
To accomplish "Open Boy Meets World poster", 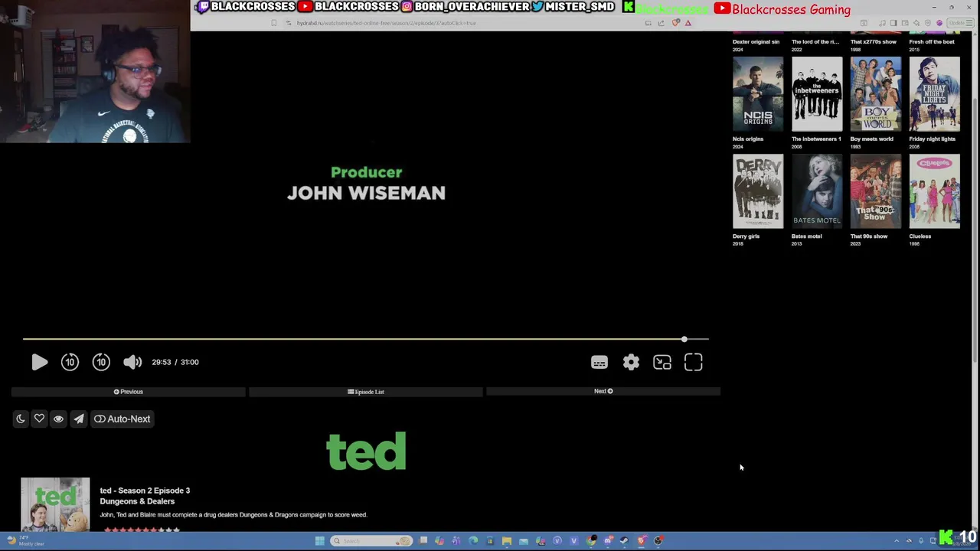I will coord(876,94).
